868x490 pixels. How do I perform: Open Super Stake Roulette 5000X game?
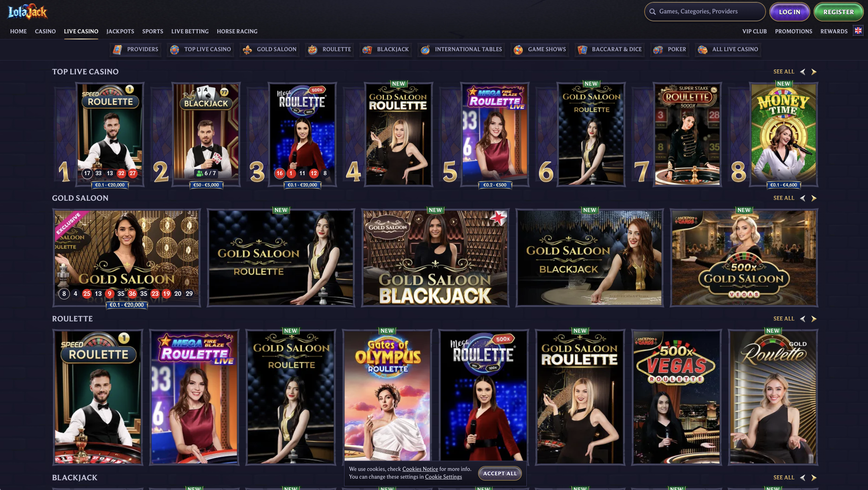point(687,134)
